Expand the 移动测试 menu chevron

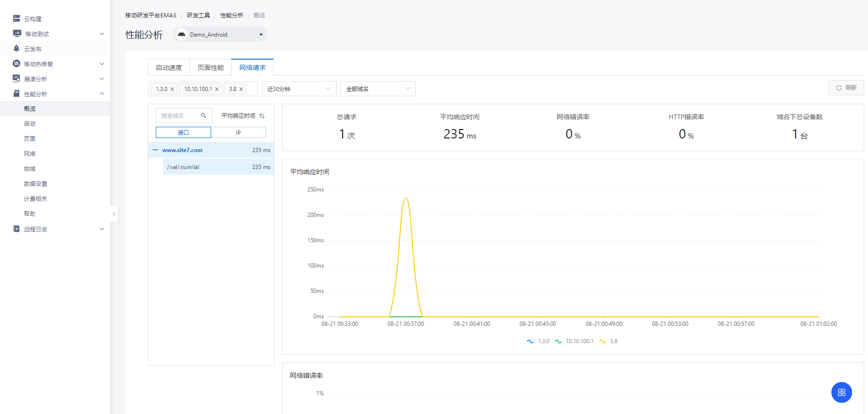(x=102, y=34)
